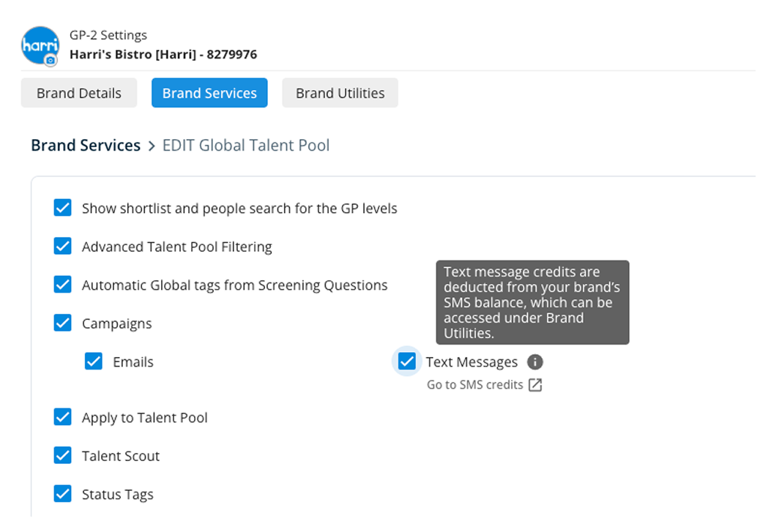Image resolution: width=771 pixels, height=532 pixels.
Task: Click the Harri's Bistro brand name header
Action: coord(163,54)
